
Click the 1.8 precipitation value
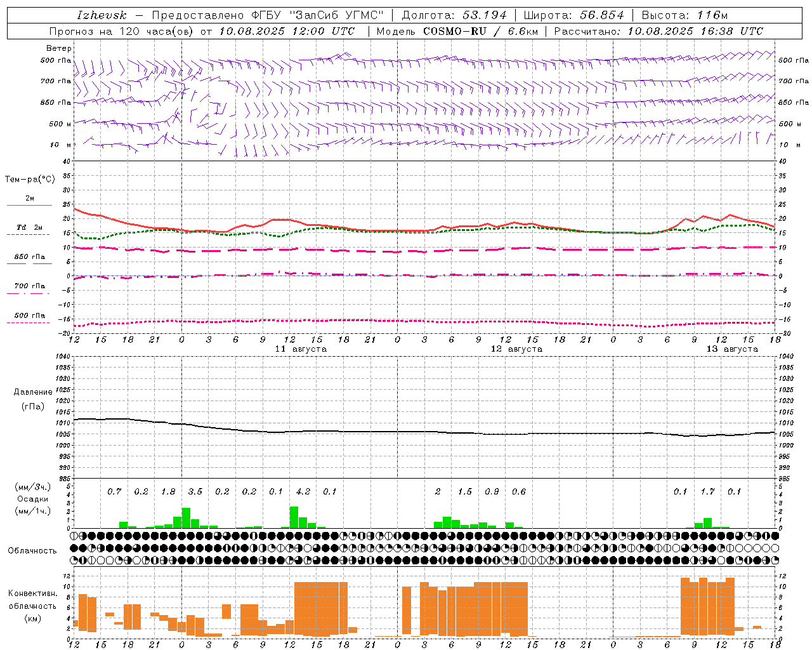[168, 491]
